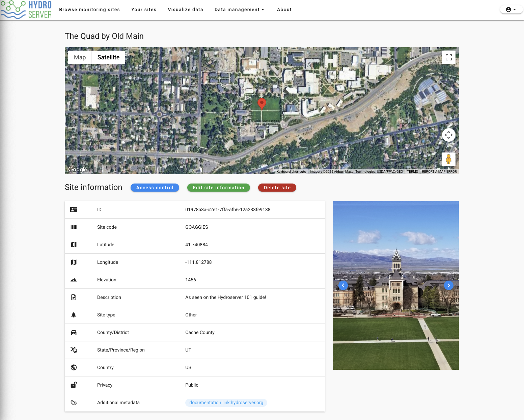
Task: Click the Site type value Other
Action: click(191, 315)
